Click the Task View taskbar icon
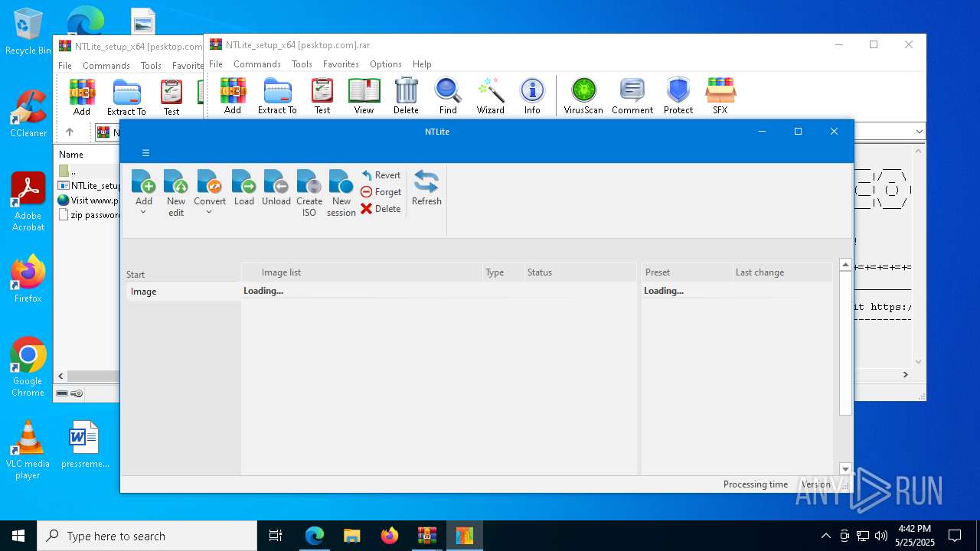The height and width of the screenshot is (551, 980). point(276,536)
